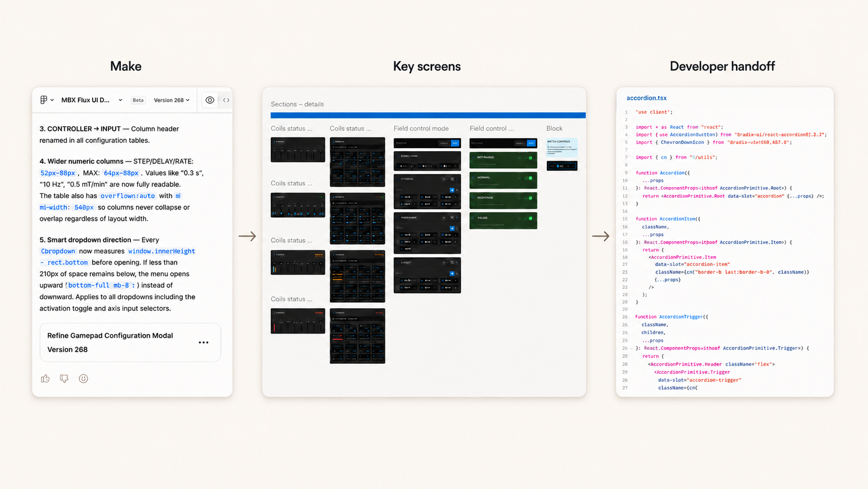Click green check on PAUSE card
This screenshot has height=489, width=868.
pos(531,218)
